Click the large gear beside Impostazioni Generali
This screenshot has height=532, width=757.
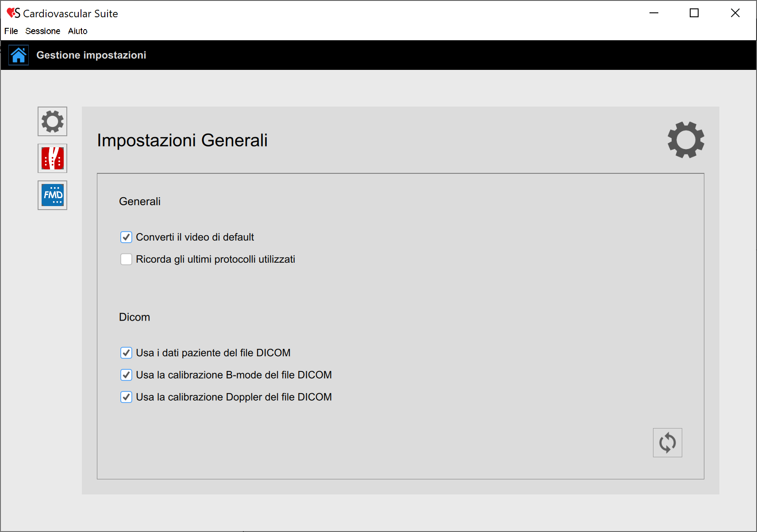pyautogui.click(x=685, y=140)
